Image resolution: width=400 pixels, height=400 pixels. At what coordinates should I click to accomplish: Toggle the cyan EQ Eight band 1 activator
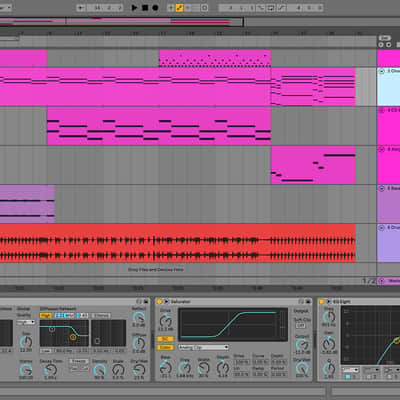click(x=348, y=377)
